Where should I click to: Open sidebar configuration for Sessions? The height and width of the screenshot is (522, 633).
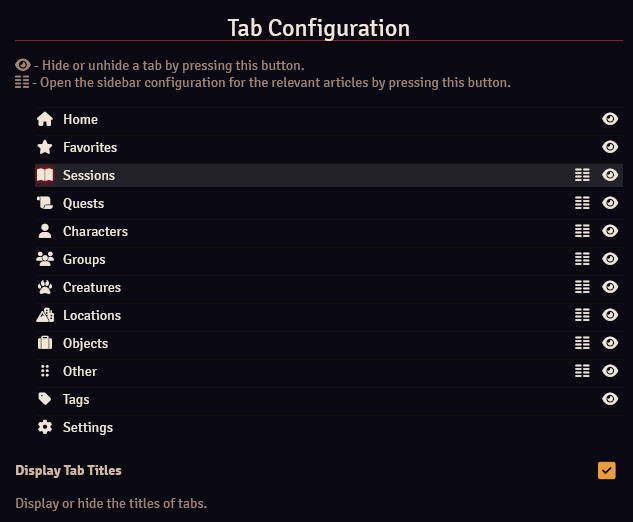click(582, 175)
